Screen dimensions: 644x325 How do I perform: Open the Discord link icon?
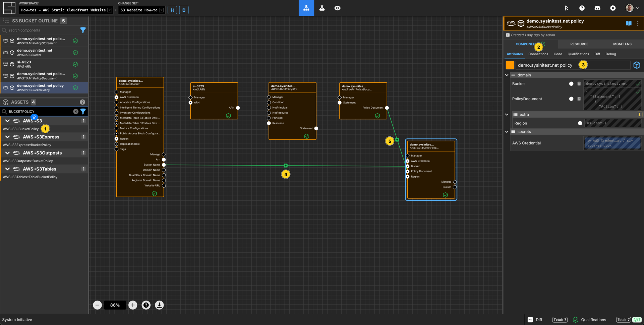click(597, 8)
